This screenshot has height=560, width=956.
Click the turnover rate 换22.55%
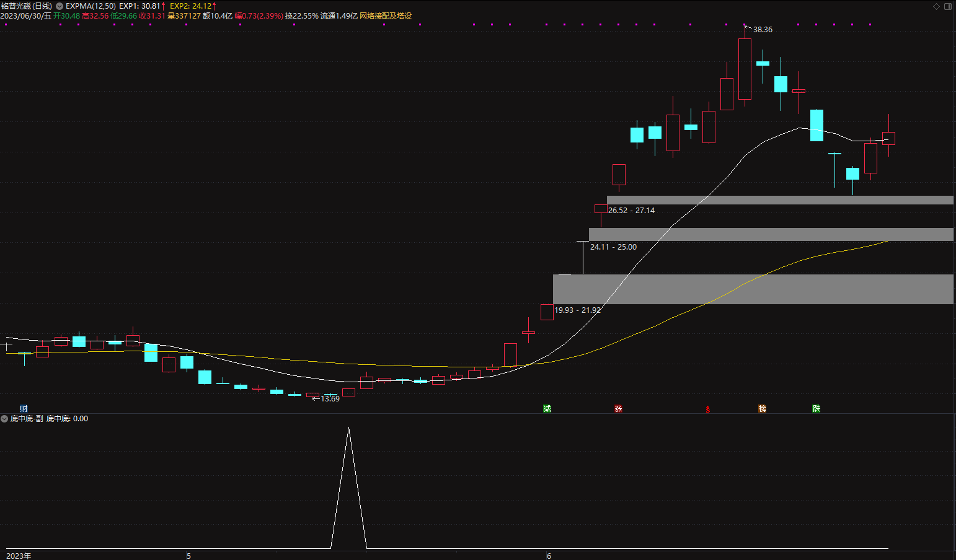pyautogui.click(x=302, y=16)
